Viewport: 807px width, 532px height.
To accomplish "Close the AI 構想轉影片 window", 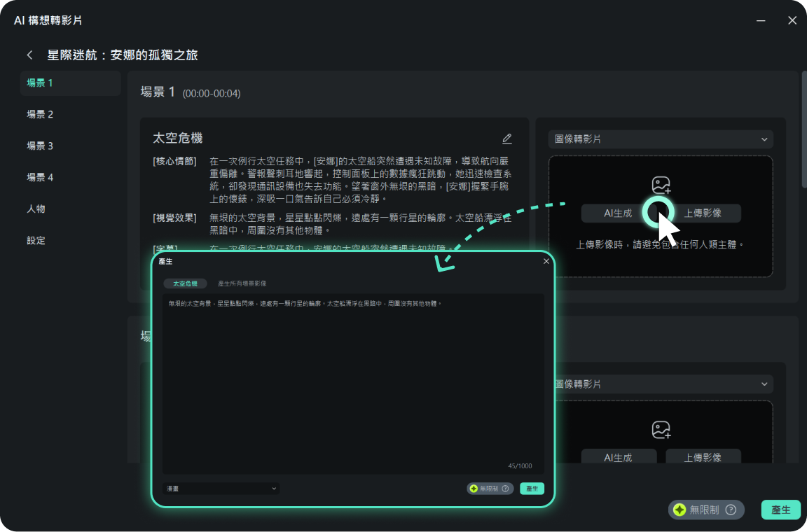I will (792, 20).
